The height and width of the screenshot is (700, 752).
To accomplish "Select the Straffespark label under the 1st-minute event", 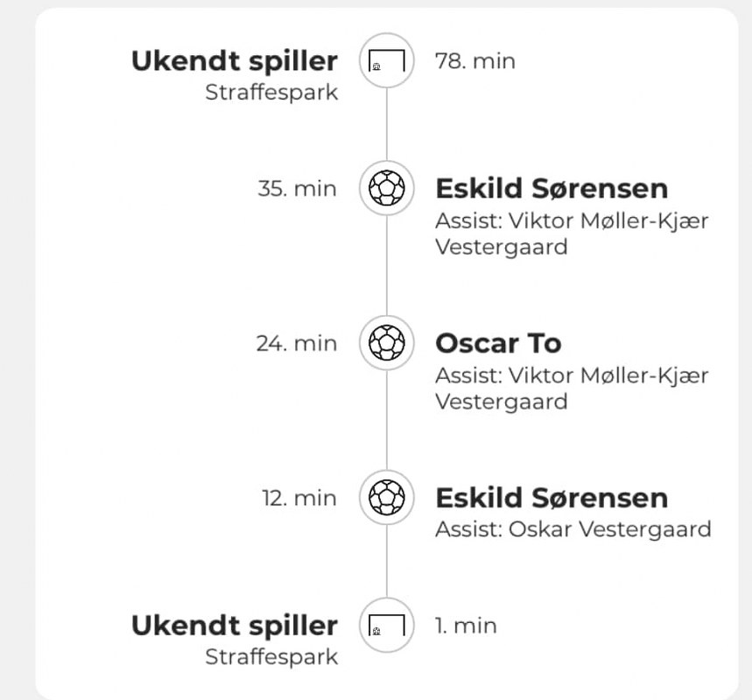I will point(271,657).
